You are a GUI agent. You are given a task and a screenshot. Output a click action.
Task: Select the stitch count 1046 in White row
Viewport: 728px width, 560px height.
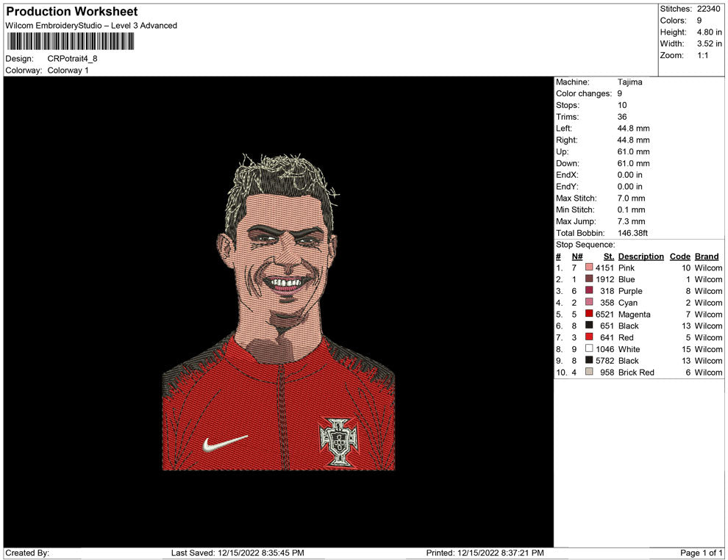tap(604, 348)
